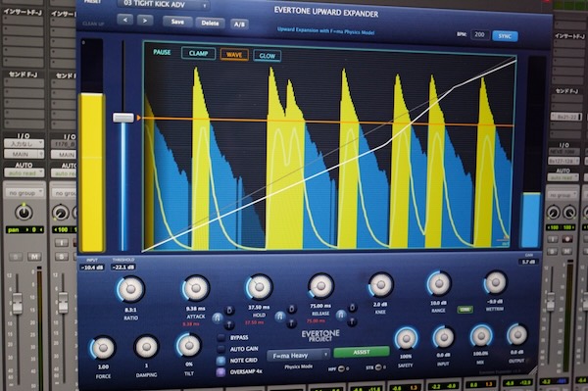Enable AUTO GAIN
This screenshot has width=588, height=391.
click(x=220, y=350)
